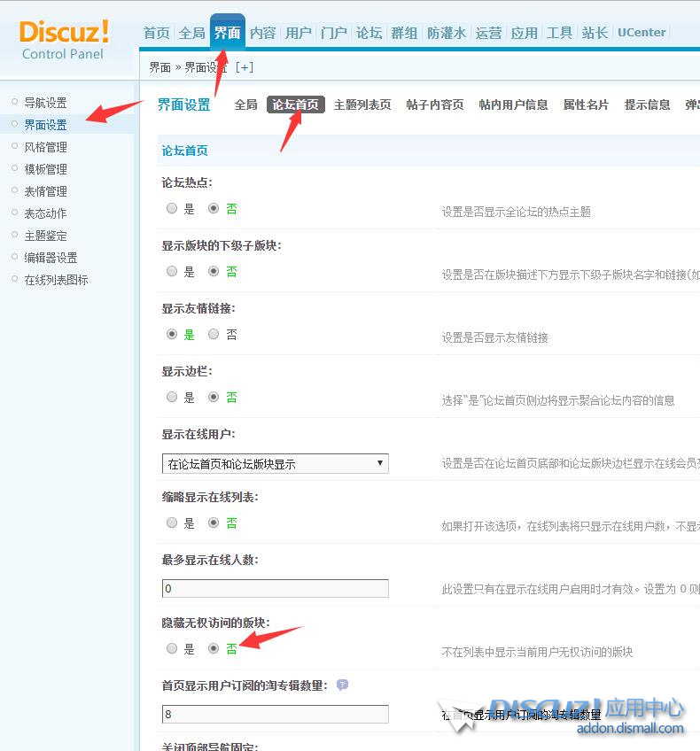The height and width of the screenshot is (751, 700).
Task: Open the 显示在线用户 dropdown
Action: 276,463
